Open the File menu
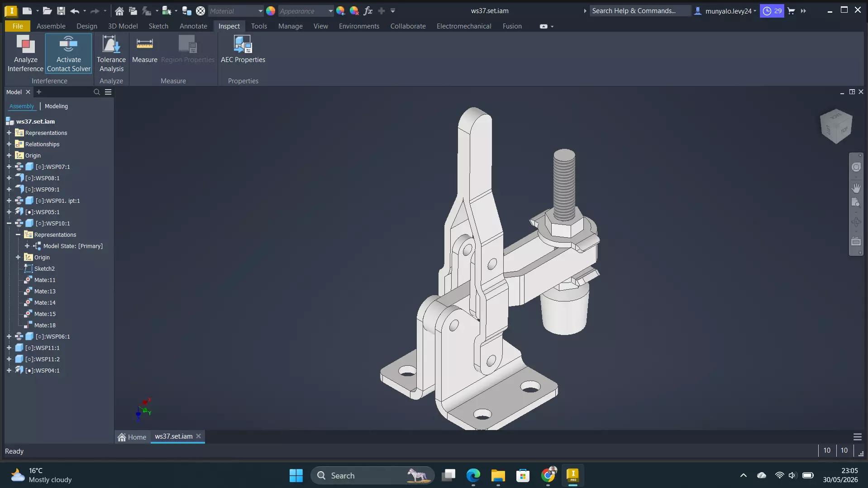The height and width of the screenshot is (488, 868). (18, 26)
